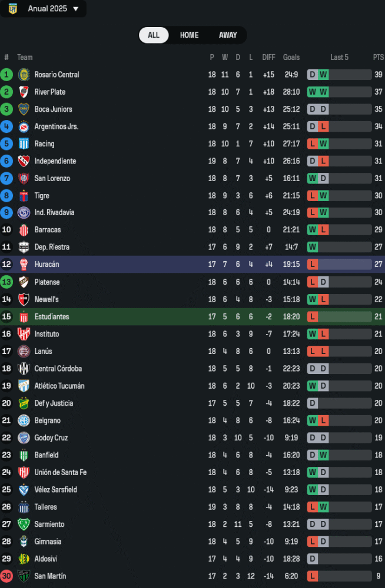Viewport: 385px width, 588px height.
Task: Click the River Plate club crest
Action: point(24,92)
